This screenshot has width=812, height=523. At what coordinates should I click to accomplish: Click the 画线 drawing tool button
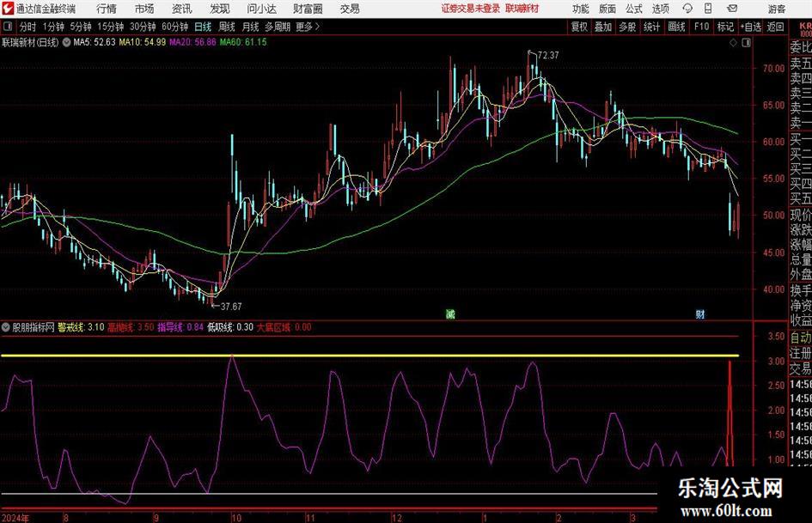[x=676, y=27]
